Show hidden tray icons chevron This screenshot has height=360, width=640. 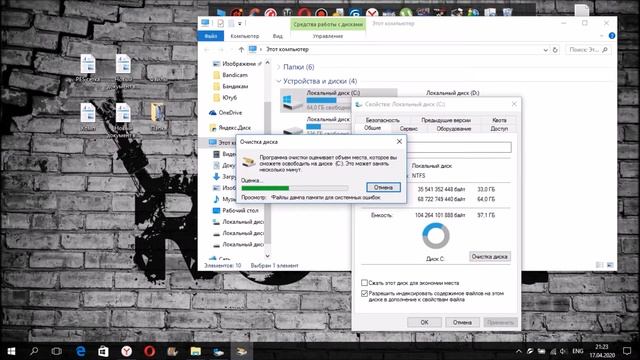(x=519, y=351)
